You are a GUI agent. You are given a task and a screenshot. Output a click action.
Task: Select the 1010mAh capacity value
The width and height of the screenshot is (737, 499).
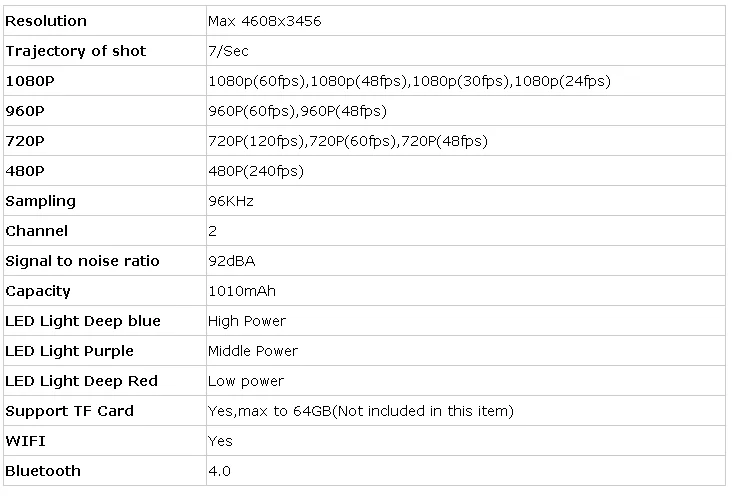coord(242,291)
